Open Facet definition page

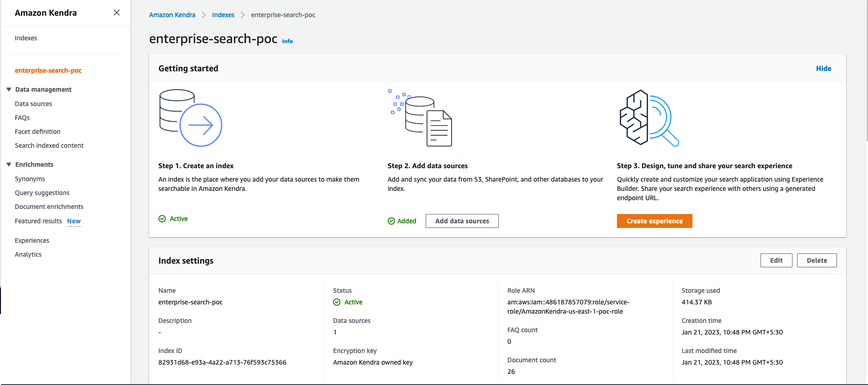38,132
